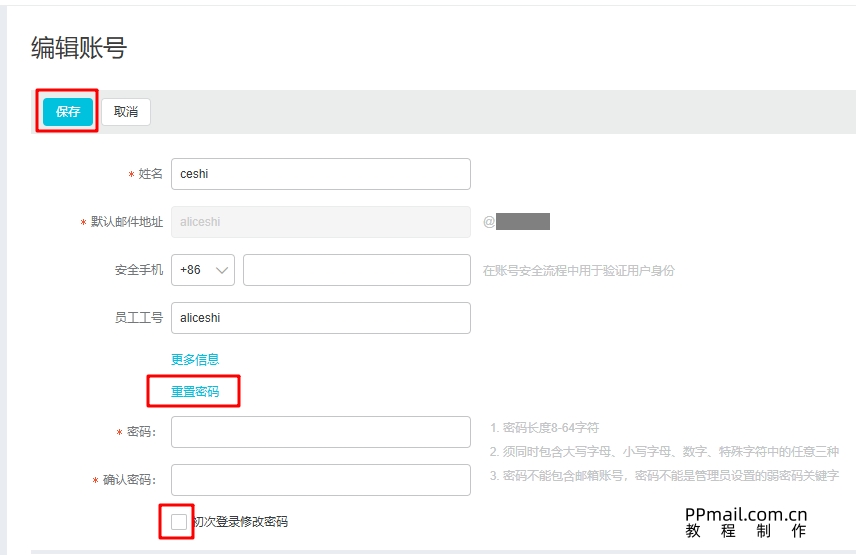Focus the 确认密码 confirm password field

(x=320, y=480)
